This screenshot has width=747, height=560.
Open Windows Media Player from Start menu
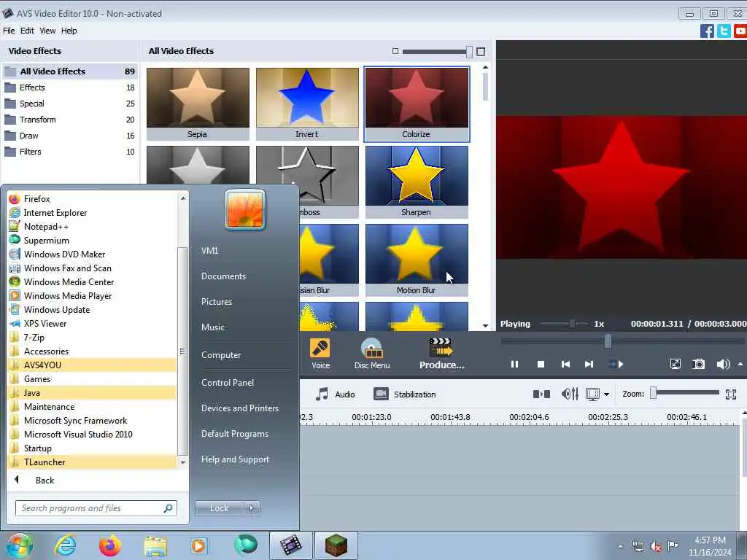[92, 296]
